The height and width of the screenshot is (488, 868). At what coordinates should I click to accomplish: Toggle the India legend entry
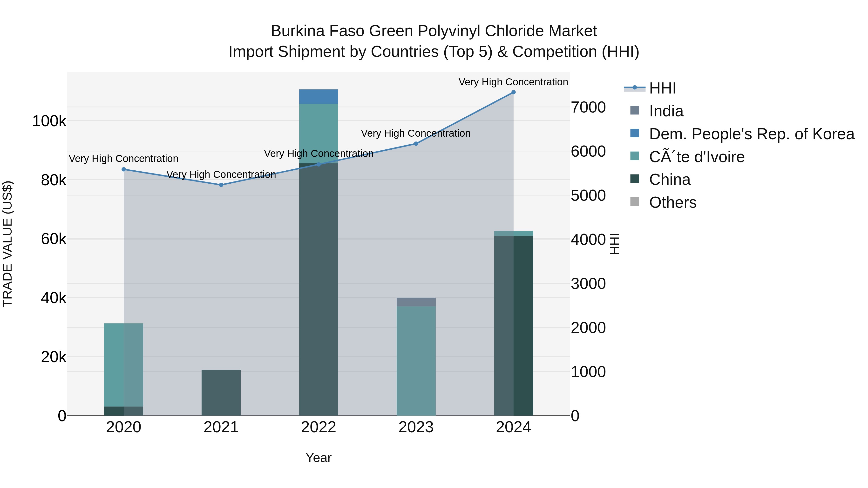click(657, 111)
